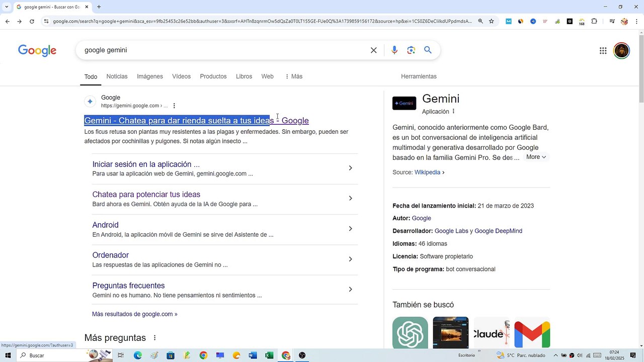Follow the 'Google Labs' developer link

coord(451,231)
